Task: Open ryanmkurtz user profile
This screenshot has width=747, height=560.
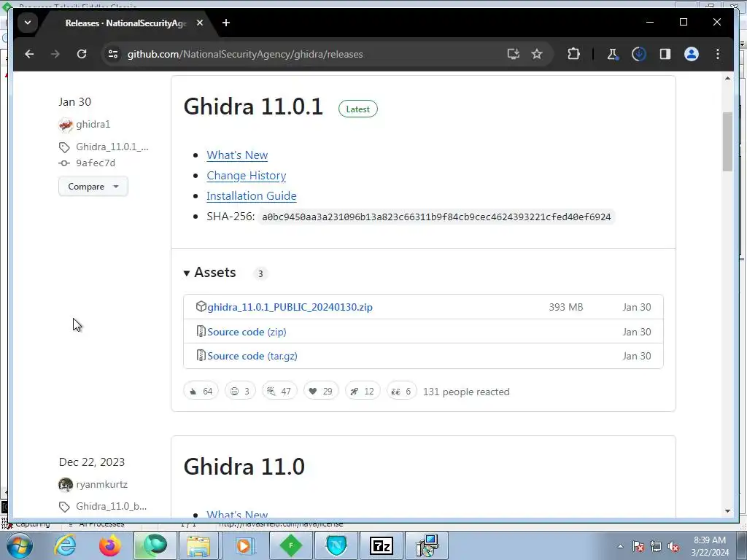Action: (x=101, y=484)
